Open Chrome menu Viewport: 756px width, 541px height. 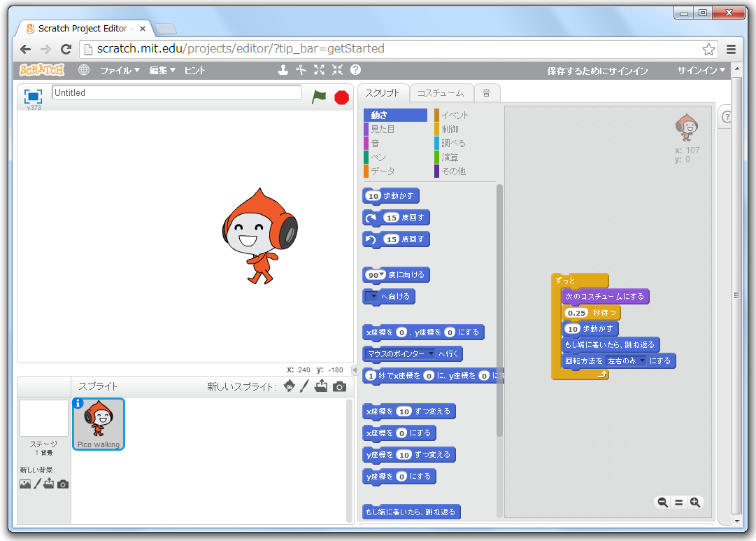coord(731,49)
